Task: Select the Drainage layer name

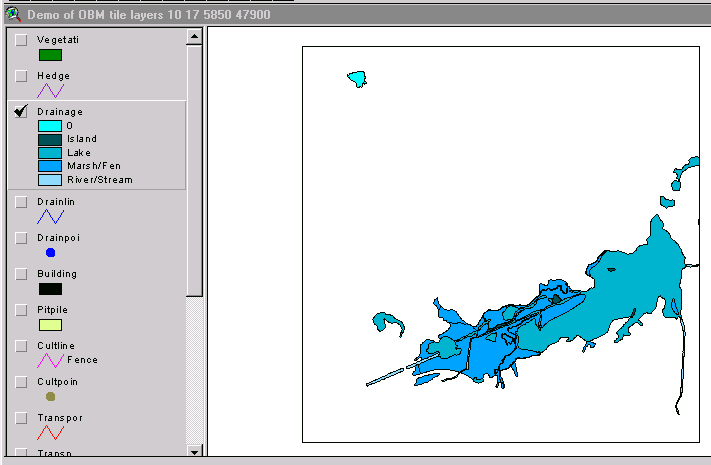Action: (60, 112)
